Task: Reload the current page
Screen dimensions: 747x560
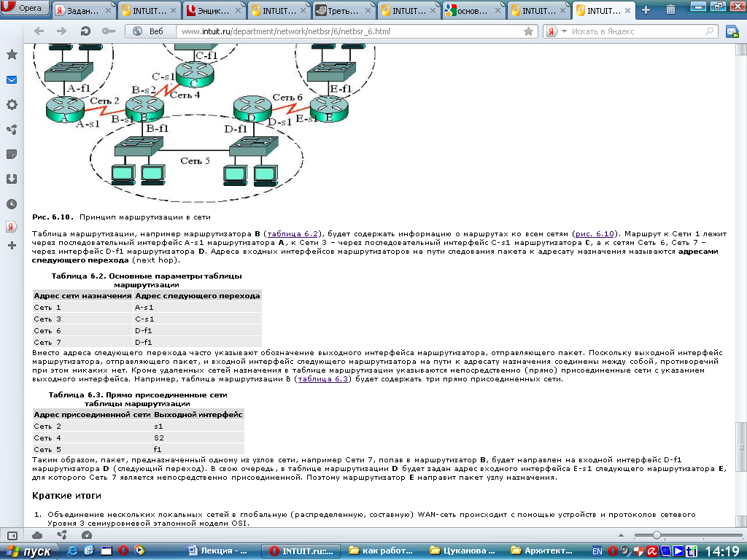Action: tap(85, 31)
